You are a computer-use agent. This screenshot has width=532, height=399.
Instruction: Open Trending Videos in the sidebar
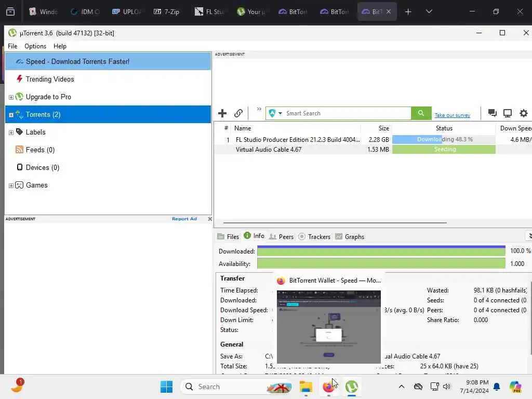[x=49, y=79]
